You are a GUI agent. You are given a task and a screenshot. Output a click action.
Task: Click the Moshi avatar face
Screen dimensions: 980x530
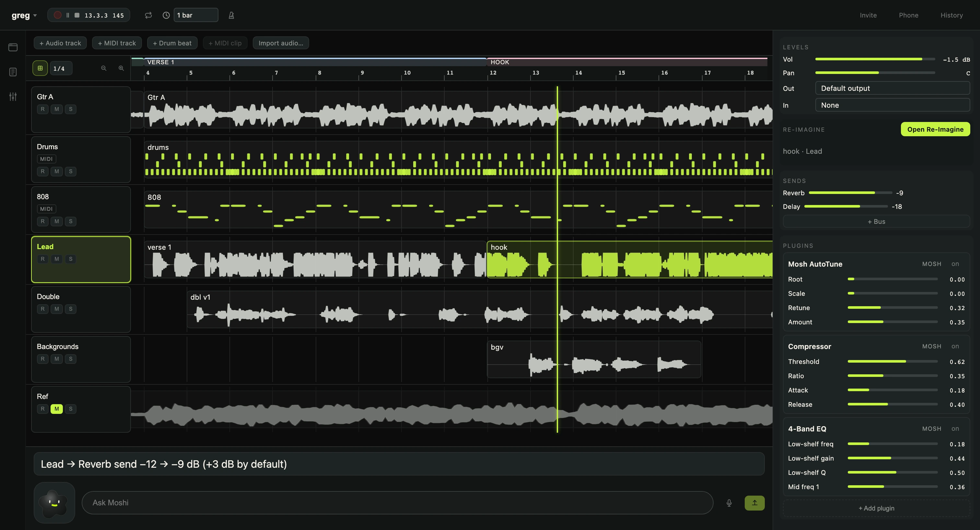point(54,502)
